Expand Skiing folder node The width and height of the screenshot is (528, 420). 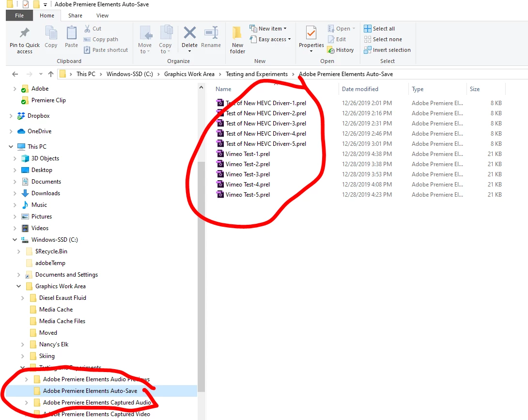point(23,356)
